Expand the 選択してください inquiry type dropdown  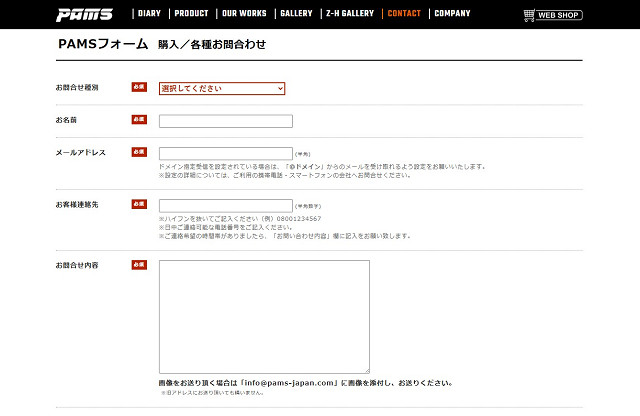(x=222, y=88)
